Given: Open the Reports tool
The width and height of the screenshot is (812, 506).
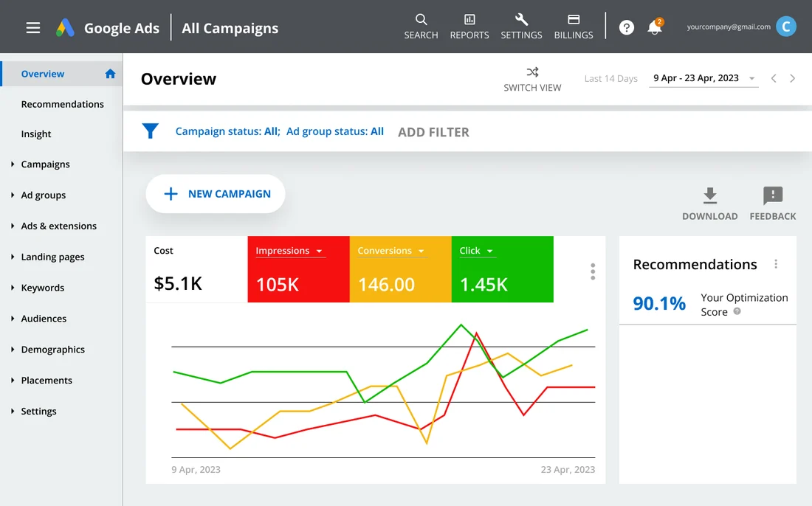Looking at the screenshot, I should coord(469,27).
